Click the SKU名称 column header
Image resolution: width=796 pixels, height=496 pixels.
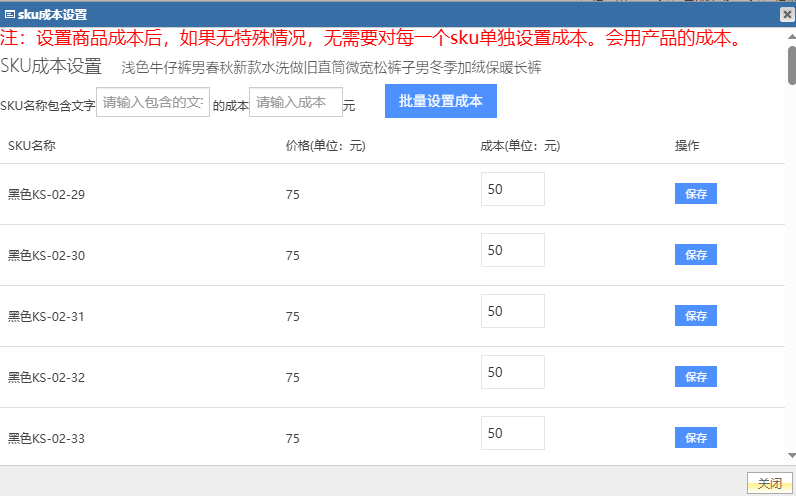[32, 146]
